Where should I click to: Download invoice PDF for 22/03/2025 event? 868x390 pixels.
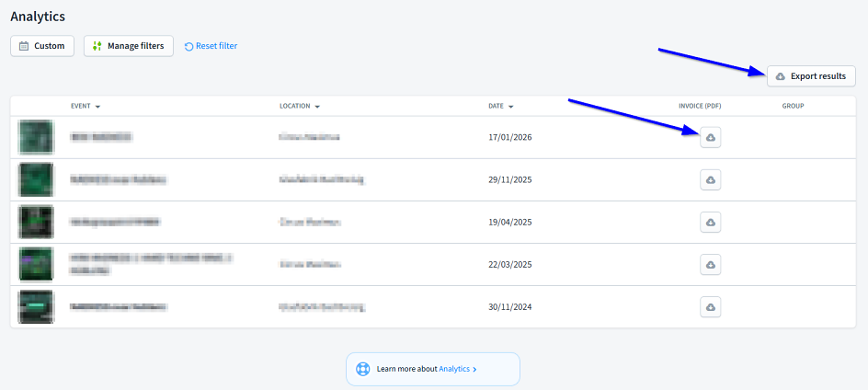pyautogui.click(x=710, y=265)
